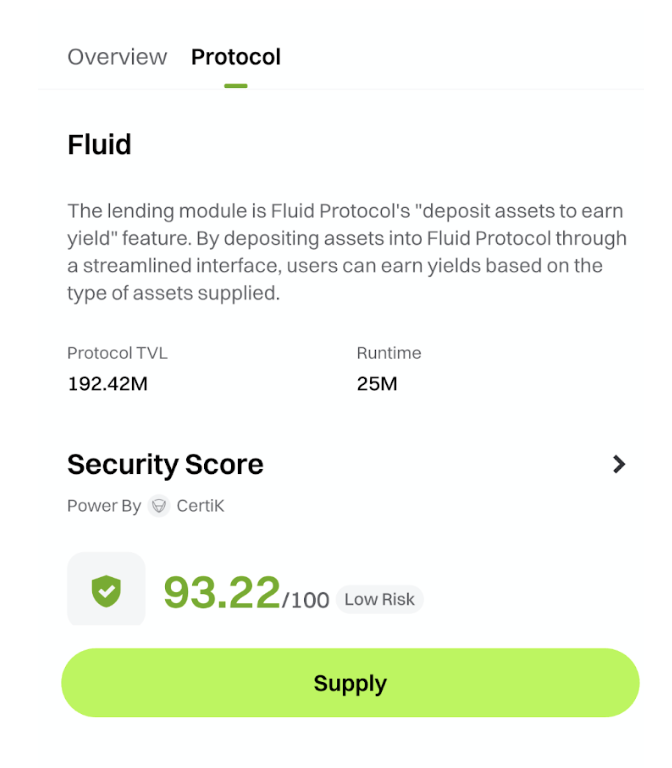
Task: Click the 25M runtime value
Action: point(377,383)
